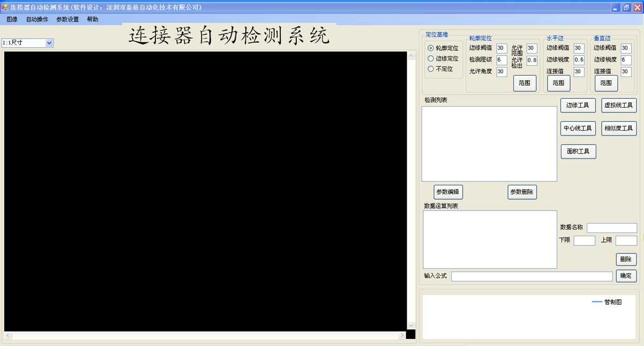
Task: Click the 确定 button
Action: [x=626, y=276]
